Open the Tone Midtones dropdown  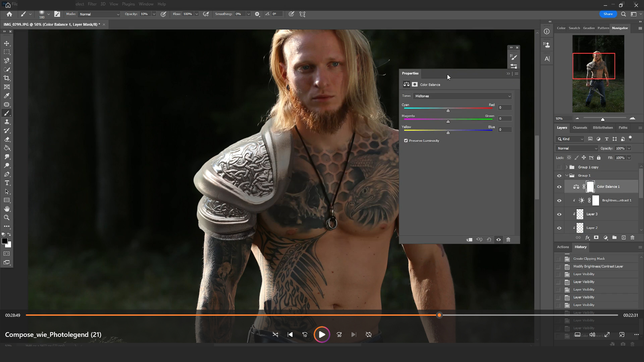tap(462, 96)
